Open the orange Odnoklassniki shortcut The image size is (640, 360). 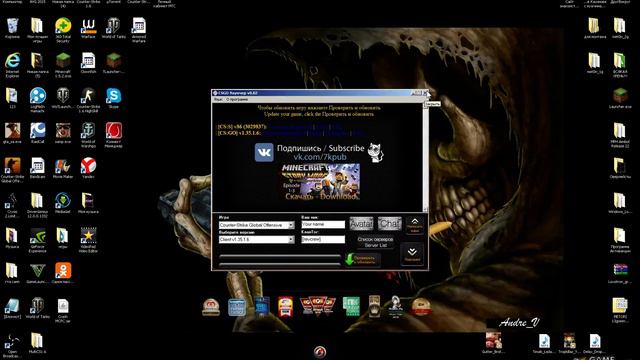pyautogui.click(x=63, y=273)
